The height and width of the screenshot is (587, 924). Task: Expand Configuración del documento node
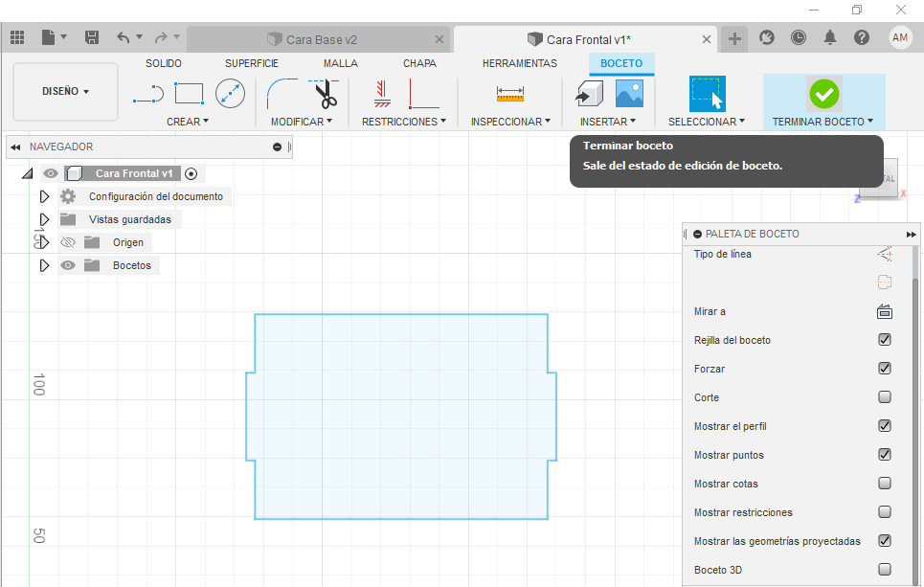pyautogui.click(x=44, y=196)
